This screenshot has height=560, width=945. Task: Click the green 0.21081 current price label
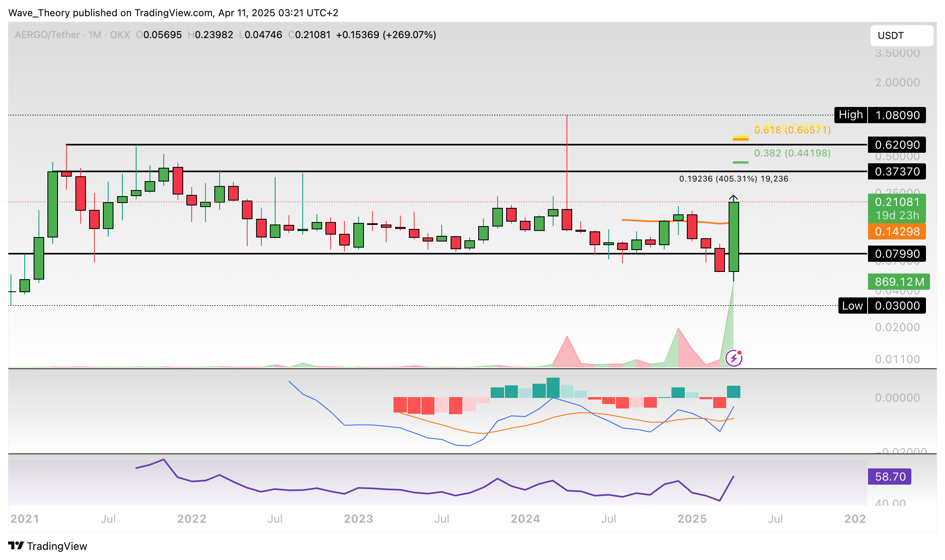[897, 202]
